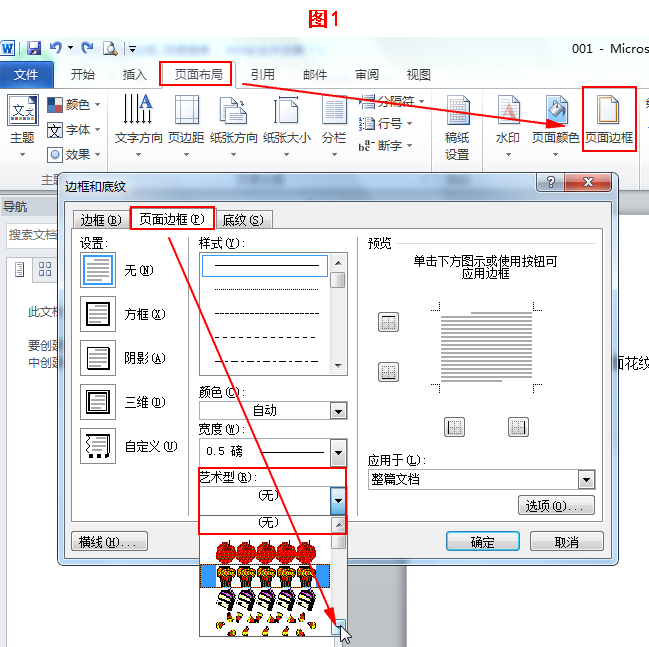649x647 pixels.
Task: Click the Redo icon in quick access toolbar
Action: click(x=87, y=48)
